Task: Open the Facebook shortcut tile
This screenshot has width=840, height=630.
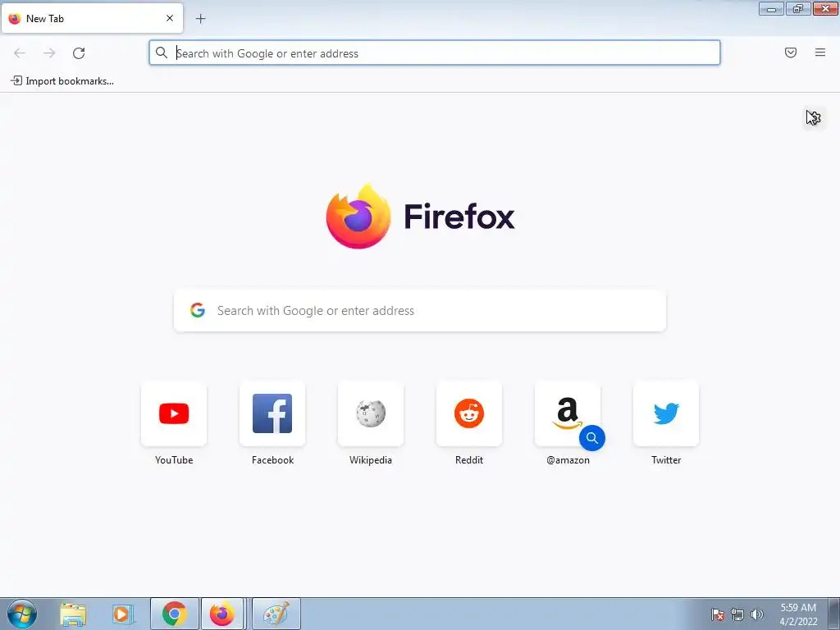Action: [272, 413]
